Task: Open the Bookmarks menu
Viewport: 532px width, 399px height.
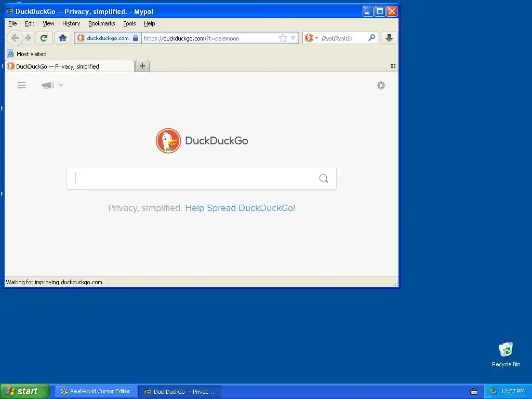Action: 101,23
